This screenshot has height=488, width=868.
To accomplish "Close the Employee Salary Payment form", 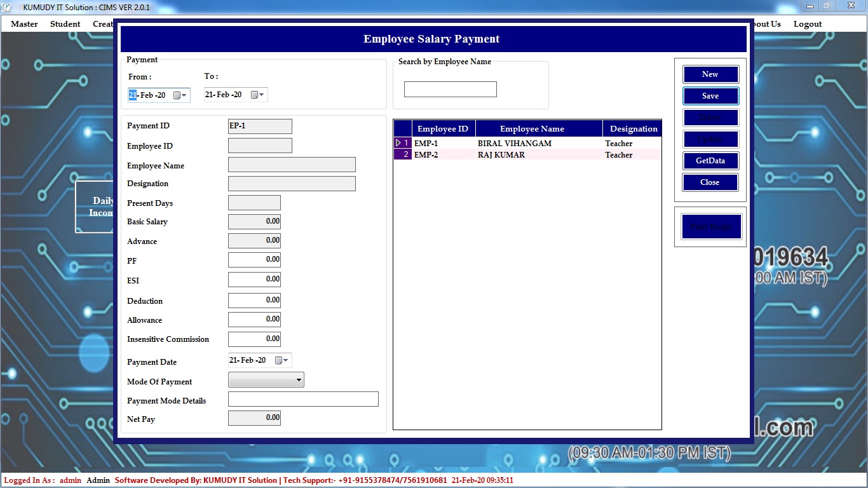I will [x=710, y=182].
